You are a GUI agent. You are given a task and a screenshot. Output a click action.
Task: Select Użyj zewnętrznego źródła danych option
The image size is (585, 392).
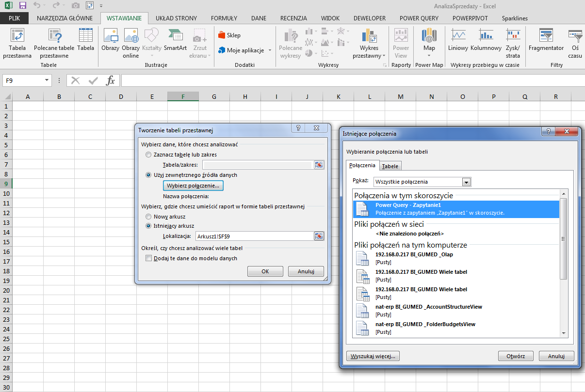(148, 175)
